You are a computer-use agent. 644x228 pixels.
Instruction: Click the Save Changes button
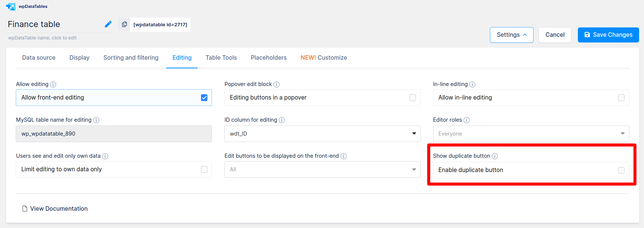608,35
